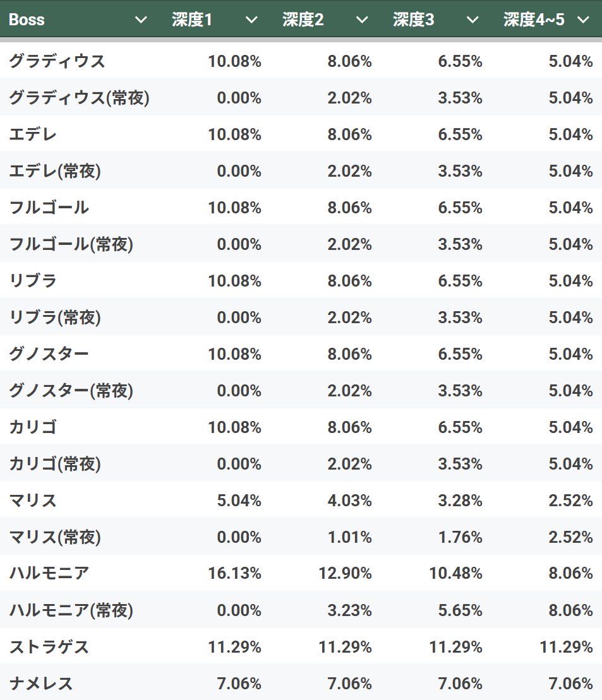Click the マリス boss name cell
The width and height of the screenshot is (602, 700).
pos(33,501)
